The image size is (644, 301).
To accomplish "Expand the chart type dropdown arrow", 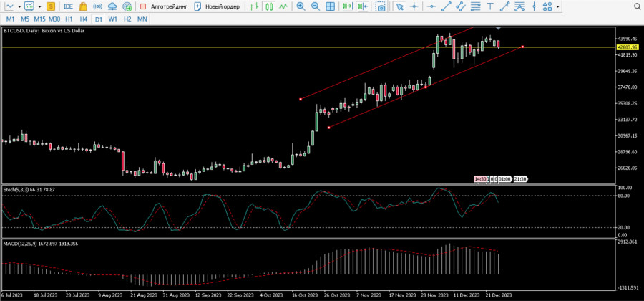I will [19, 6].
